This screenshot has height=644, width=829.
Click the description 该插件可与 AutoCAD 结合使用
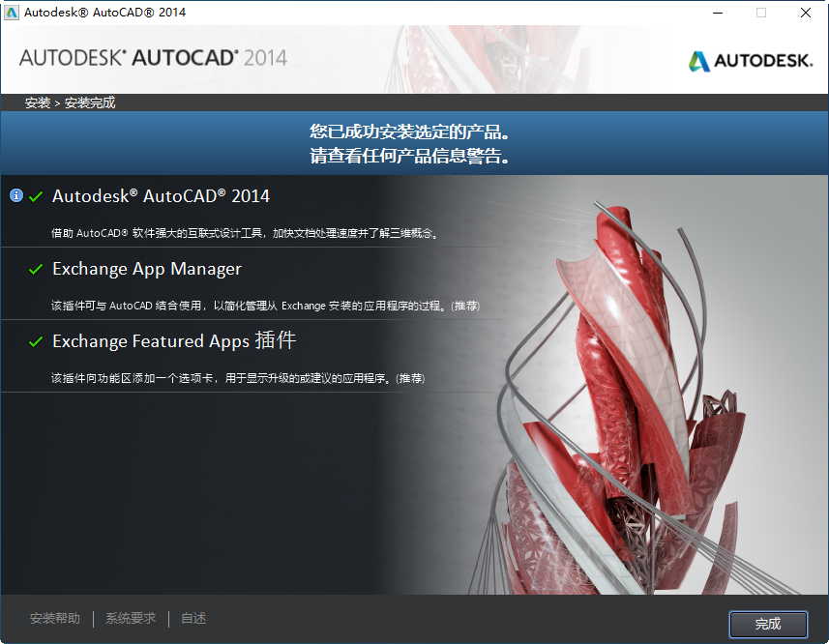point(265,306)
